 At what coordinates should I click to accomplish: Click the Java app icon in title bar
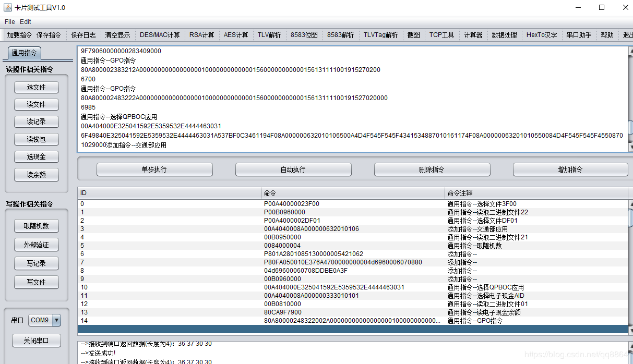[8, 7]
